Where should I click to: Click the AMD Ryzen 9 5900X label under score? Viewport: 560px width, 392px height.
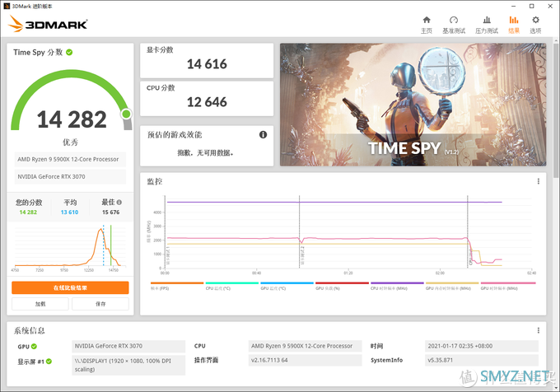68,159
